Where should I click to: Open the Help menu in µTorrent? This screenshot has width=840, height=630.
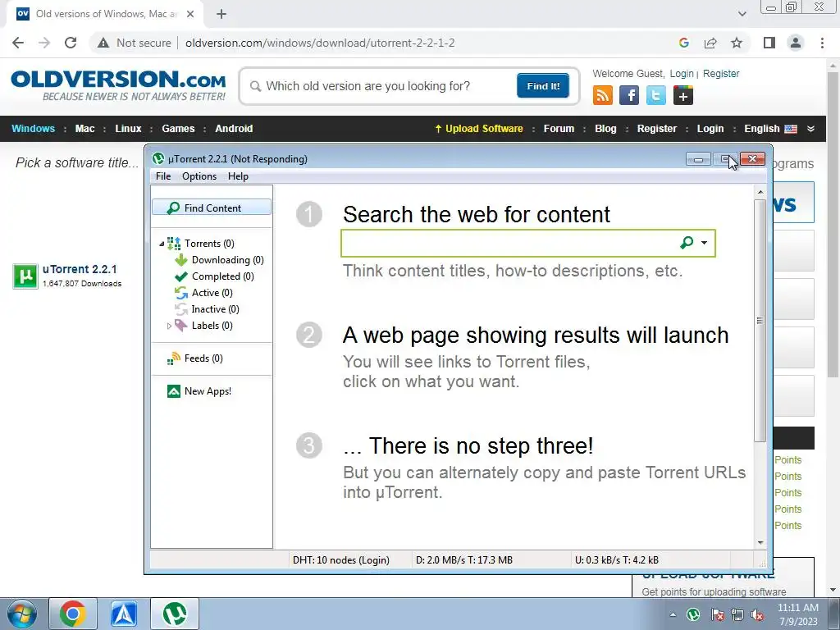click(238, 176)
